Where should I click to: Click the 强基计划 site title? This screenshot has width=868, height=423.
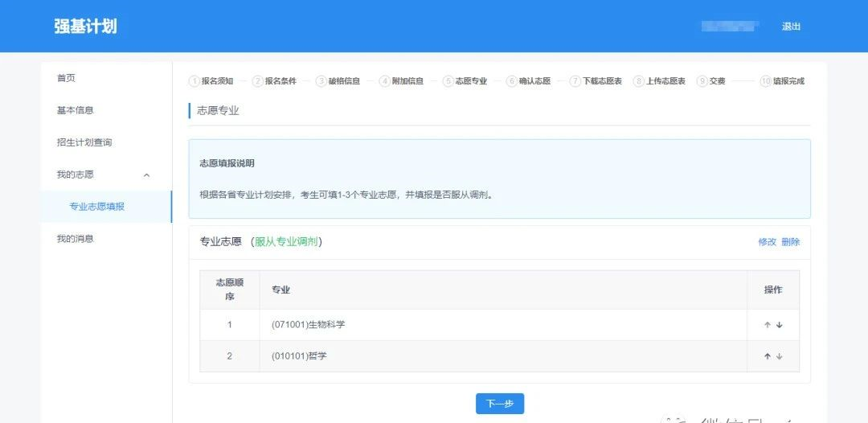click(86, 26)
